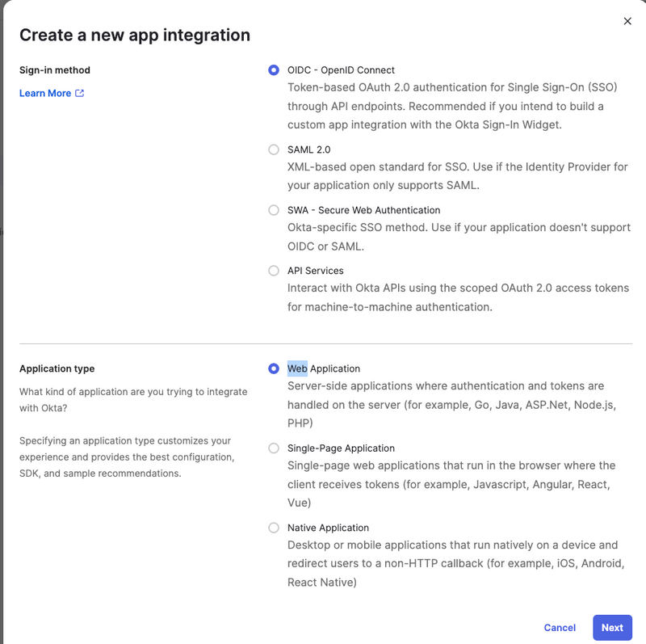Click the highlighted Web Application label
Image resolution: width=646 pixels, height=644 pixels.
[x=324, y=368]
